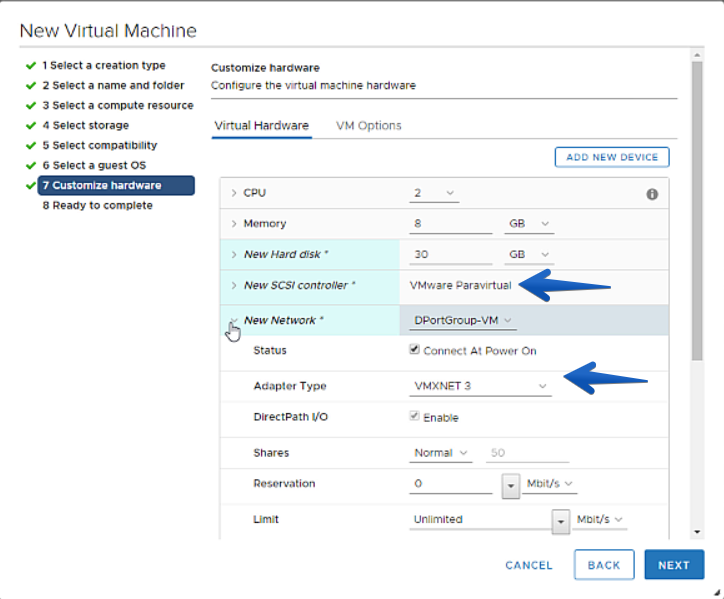Expand the New Hard disk row
Image resolution: width=724 pixels, height=599 pixels.
234,254
